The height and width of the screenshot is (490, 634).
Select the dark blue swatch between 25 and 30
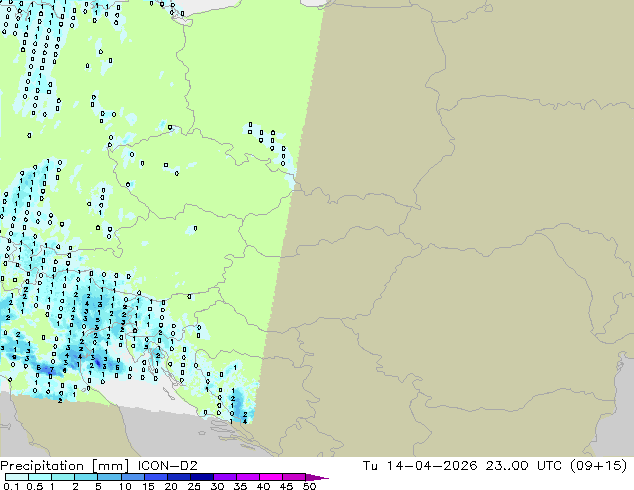pos(202,477)
